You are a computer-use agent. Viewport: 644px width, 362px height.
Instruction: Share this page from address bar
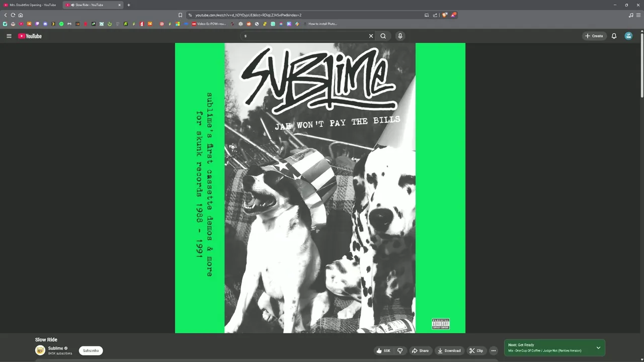(x=435, y=15)
